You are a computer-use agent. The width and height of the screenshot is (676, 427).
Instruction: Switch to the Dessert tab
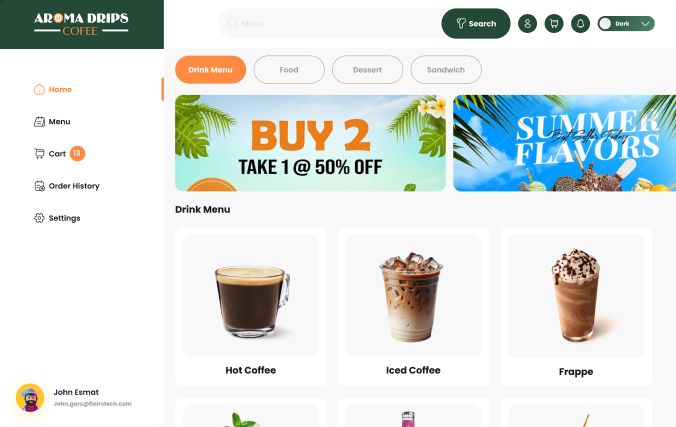(x=367, y=69)
